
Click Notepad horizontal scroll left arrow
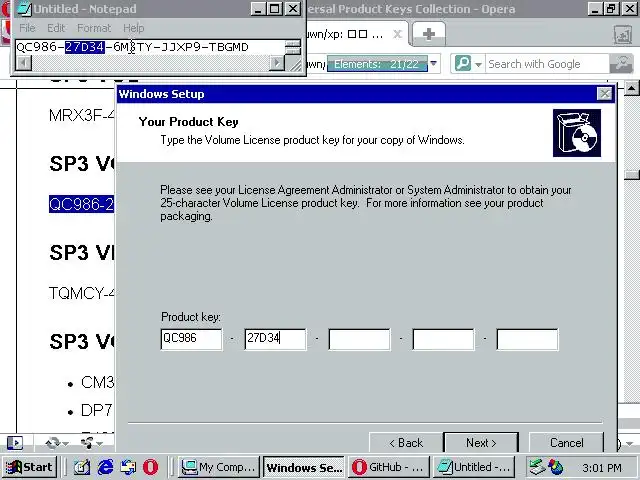[x=24, y=63]
